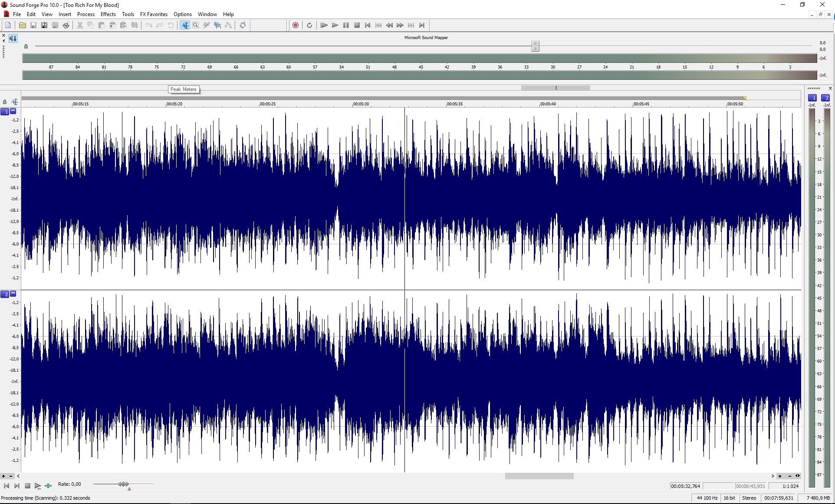Toggle channel 1 meter in the Peak Meters panel
The height and width of the screenshot is (504, 835).
[812, 98]
